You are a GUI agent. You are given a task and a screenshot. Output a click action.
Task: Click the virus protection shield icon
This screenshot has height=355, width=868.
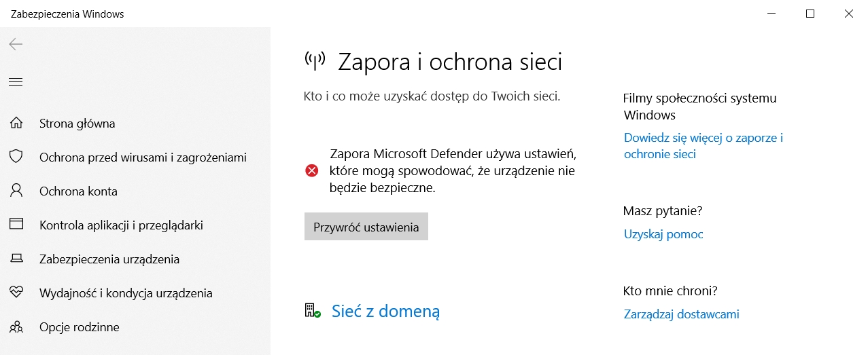(x=16, y=157)
